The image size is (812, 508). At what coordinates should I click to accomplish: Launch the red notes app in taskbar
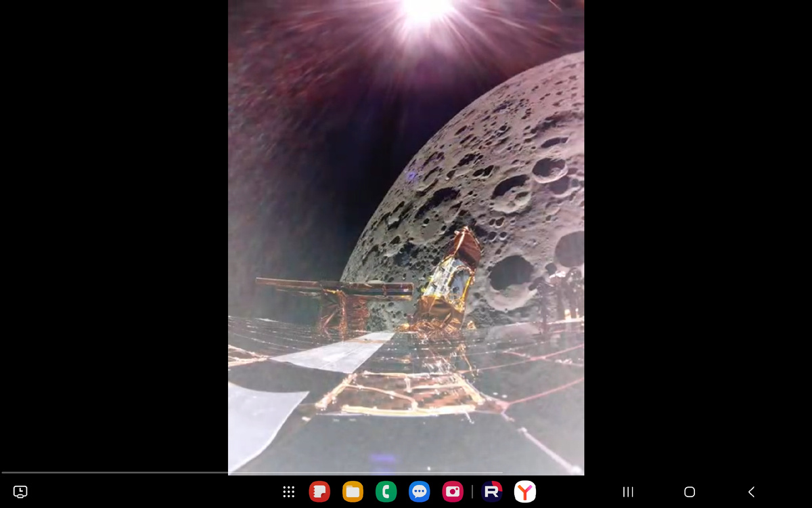click(319, 492)
